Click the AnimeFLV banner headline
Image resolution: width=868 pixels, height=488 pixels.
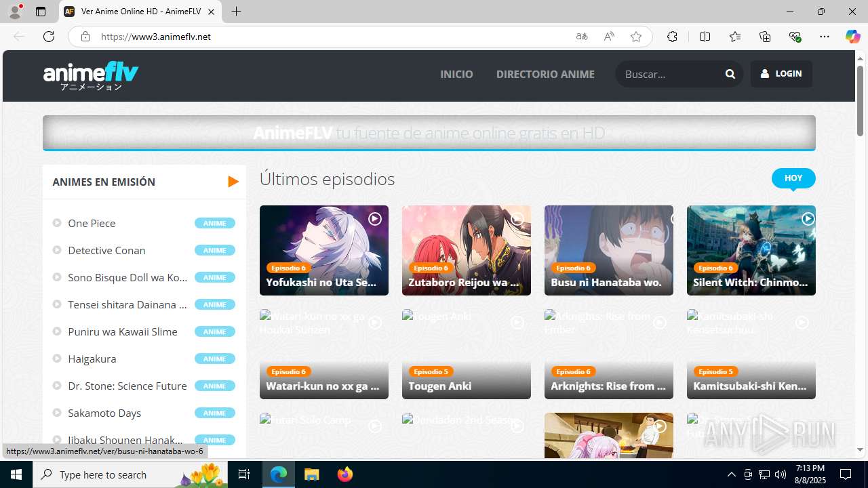pyautogui.click(x=429, y=133)
